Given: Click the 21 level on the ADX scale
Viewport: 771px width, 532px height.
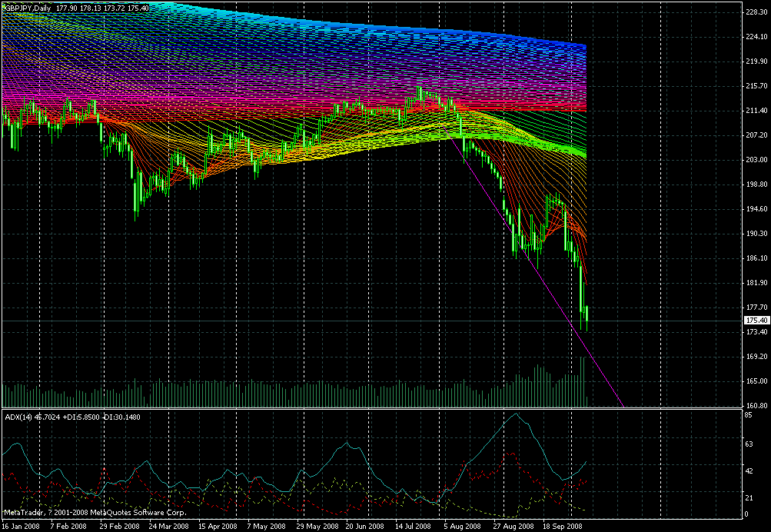Looking at the screenshot, I should [749, 498].
